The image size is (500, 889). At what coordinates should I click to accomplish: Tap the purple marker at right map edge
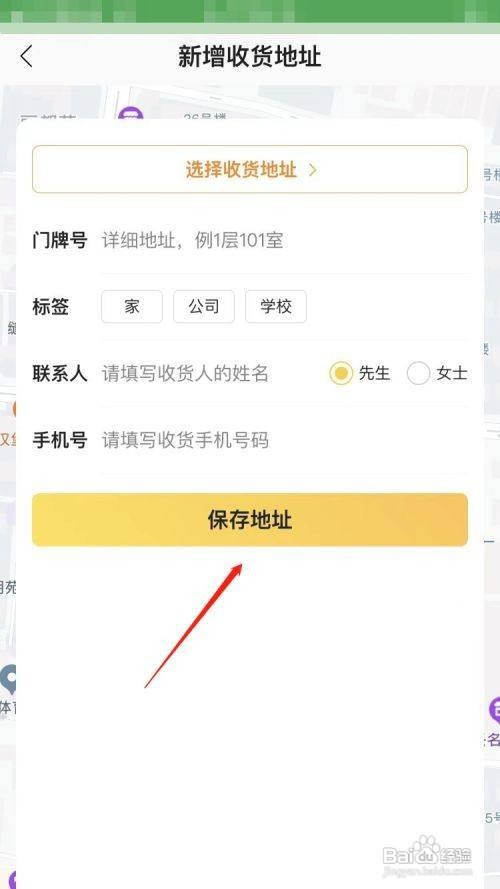pyautogui.click(x=494, y=709)
